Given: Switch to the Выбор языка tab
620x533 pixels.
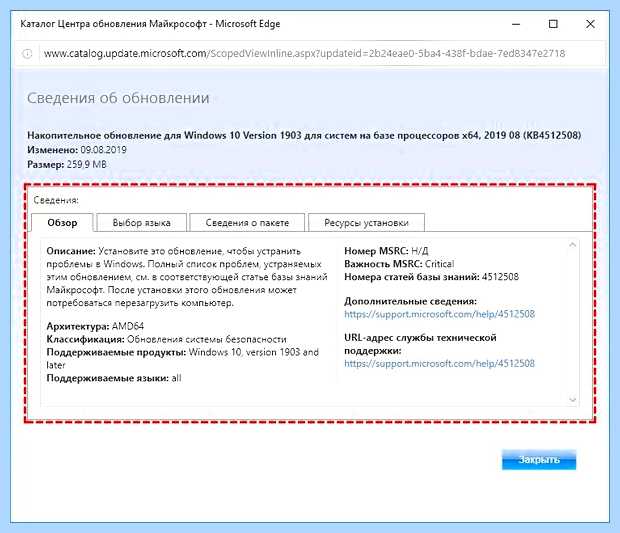Looking at the screenshot, I should pyautogui.click(x=142, y=223).
